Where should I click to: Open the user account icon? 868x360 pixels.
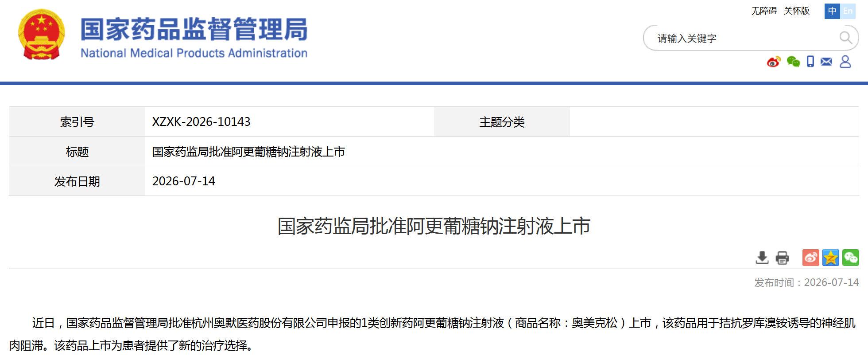point(845,62)
